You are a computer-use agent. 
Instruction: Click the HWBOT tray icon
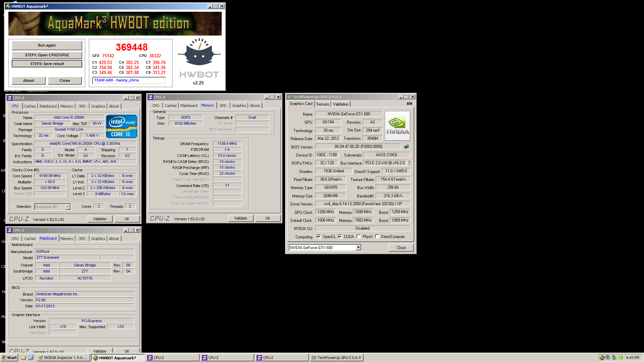[x=602, y=358]
